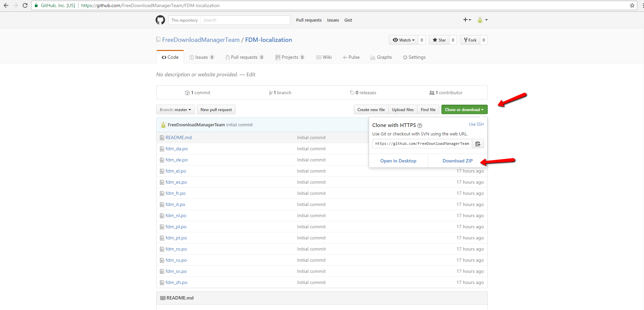Image resolution: width=644 pixels, height=310 pixels.
Task: Open user avatar menu in header
Action: point(482,20)
